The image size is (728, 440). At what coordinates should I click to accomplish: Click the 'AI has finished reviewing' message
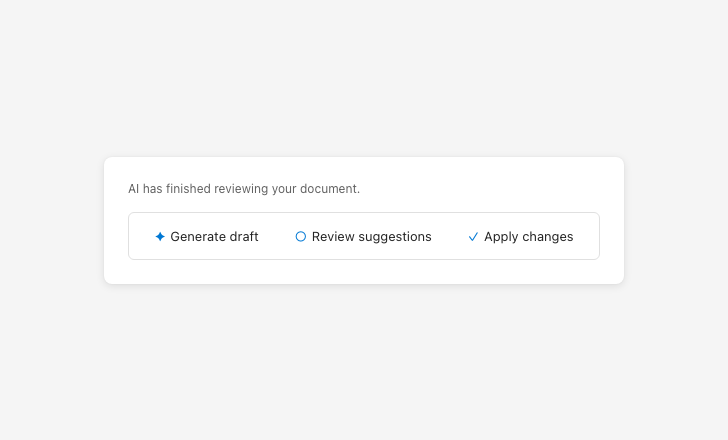point(243,189)
